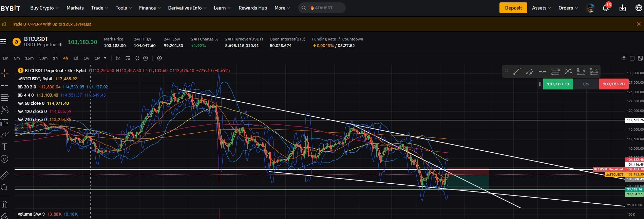This screenshot has width=644, height=219.
Task: Expand the Assets menu
Action: (542, 8)
